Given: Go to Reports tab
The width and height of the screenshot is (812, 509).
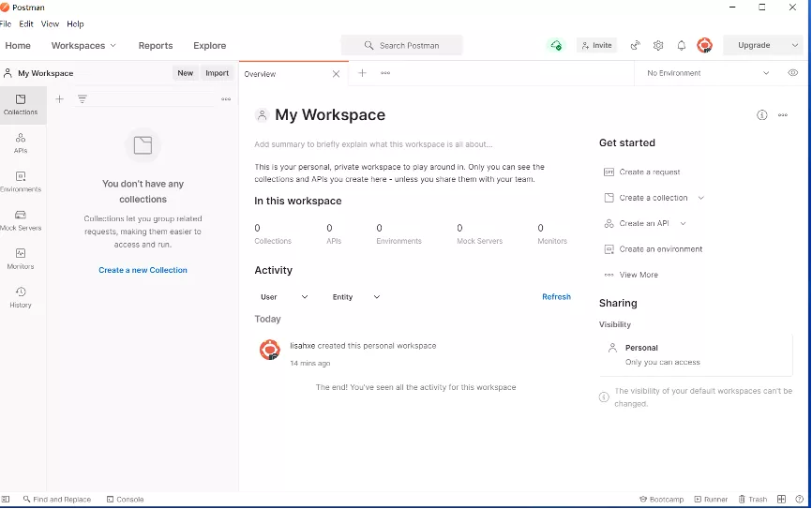Looking at the screenshot, I should click(156, 46).
